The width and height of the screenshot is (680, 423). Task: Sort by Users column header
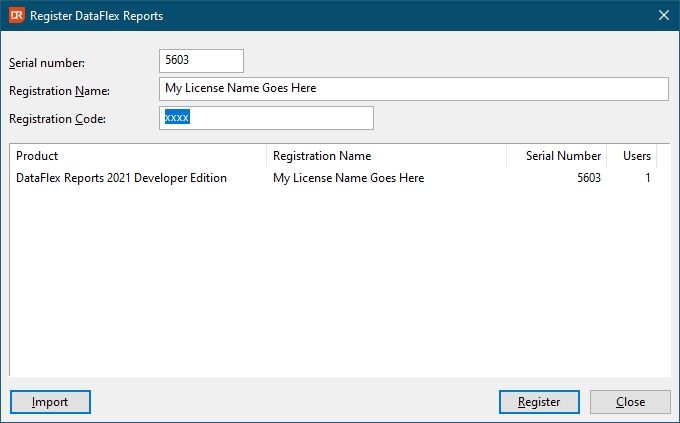[632, 156]
